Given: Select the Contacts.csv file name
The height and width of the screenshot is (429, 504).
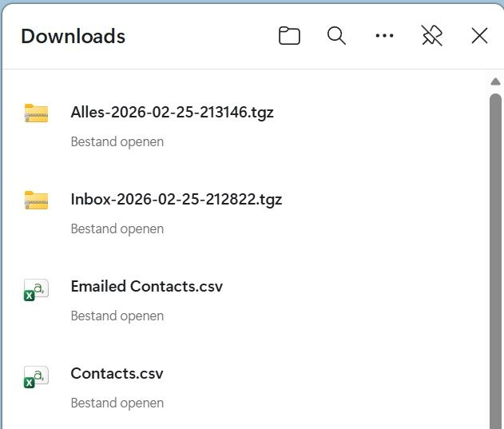Looking at the screenshot, I should (x=117, y=373).
